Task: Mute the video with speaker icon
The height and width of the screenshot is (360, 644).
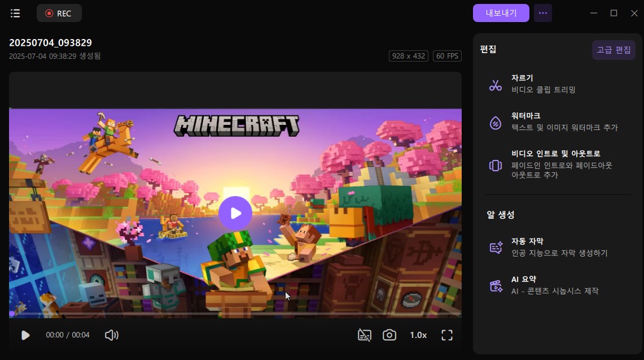Action: (x=111, y=335)
